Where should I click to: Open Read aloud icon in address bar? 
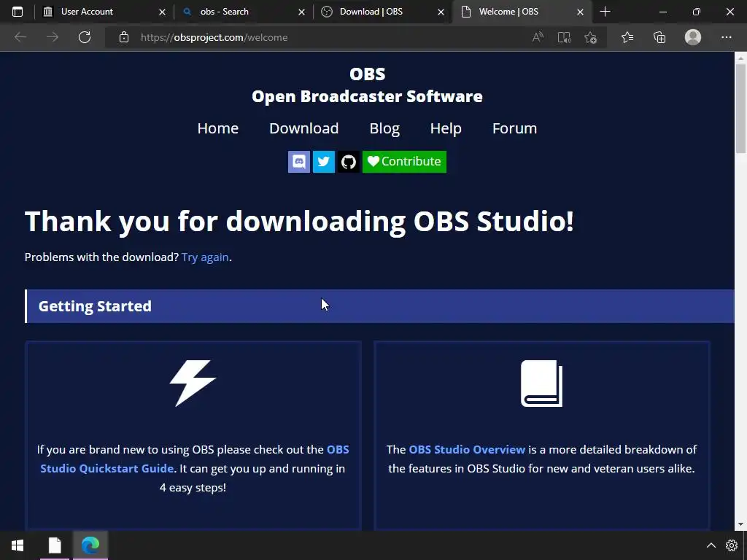(x=538, y=37)
